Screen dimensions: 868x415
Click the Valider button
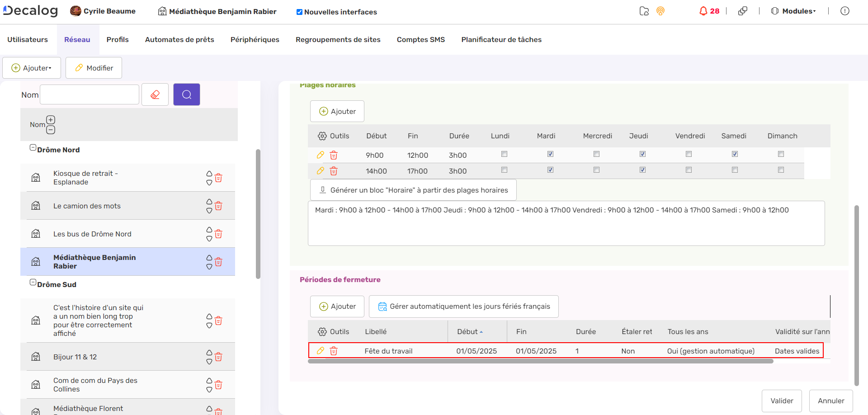point(781,401)
